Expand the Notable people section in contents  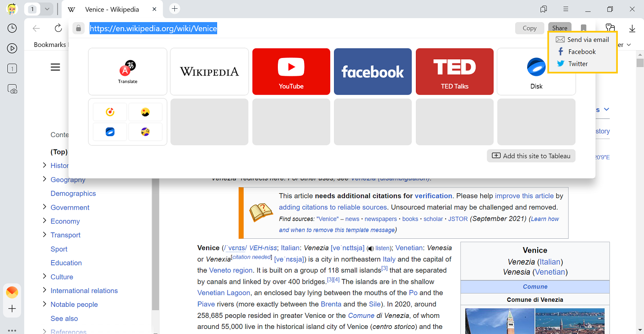[45, 304]
